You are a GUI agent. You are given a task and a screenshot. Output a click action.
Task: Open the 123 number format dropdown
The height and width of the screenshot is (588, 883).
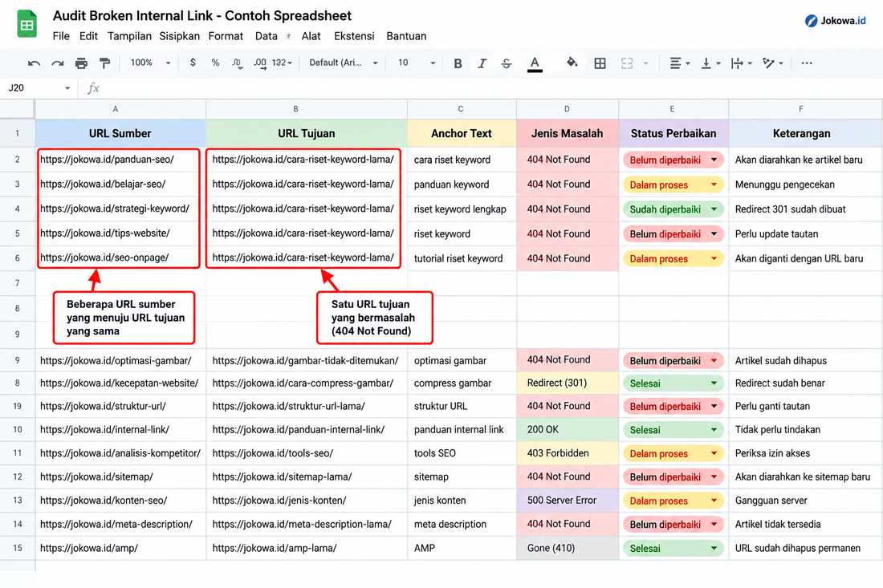point(282,63)
